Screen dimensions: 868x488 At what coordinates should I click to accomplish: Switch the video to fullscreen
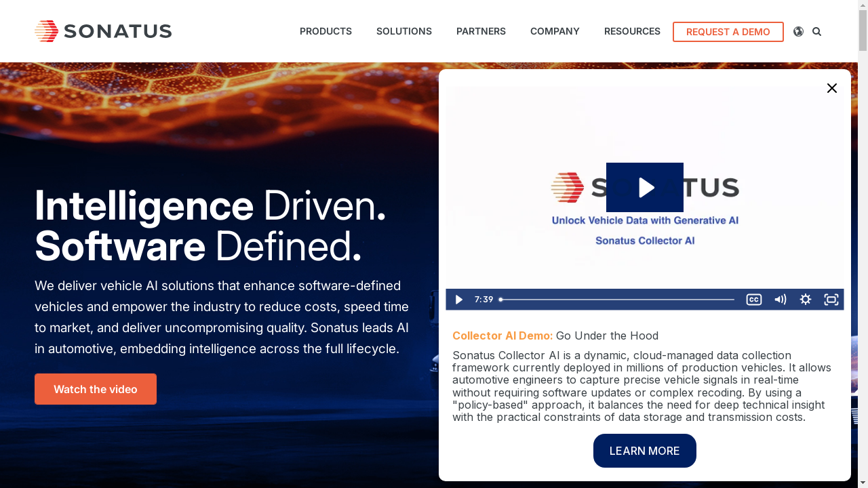point(831,300)
